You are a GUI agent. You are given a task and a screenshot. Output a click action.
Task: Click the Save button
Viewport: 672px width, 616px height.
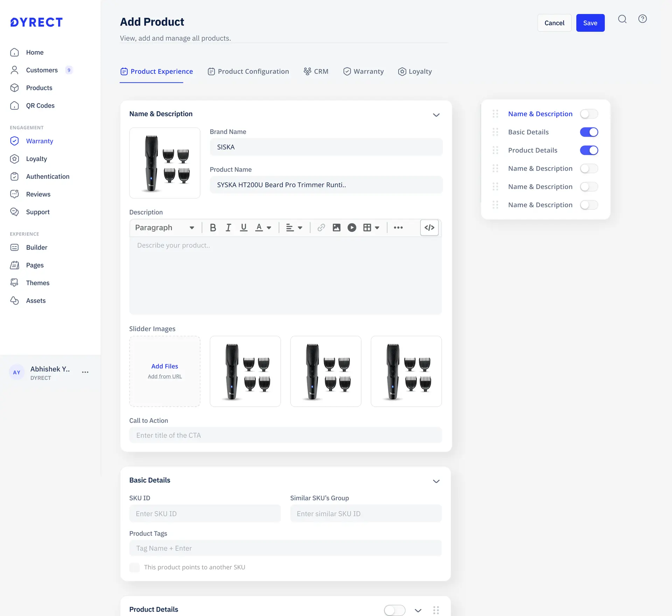590,23
